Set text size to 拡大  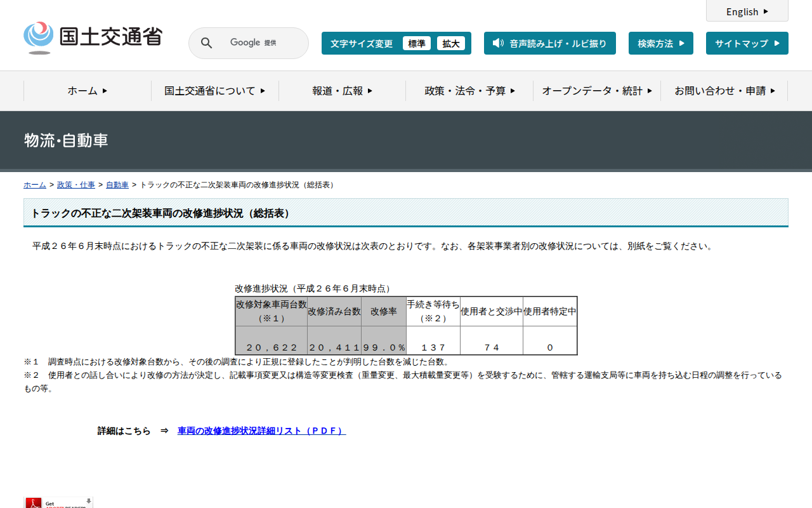point(450,43)
